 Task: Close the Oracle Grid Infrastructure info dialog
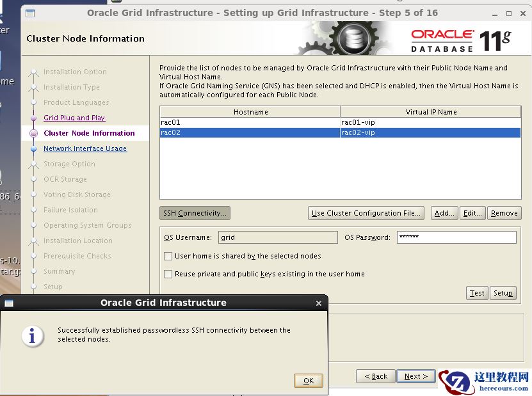point(319,303)
